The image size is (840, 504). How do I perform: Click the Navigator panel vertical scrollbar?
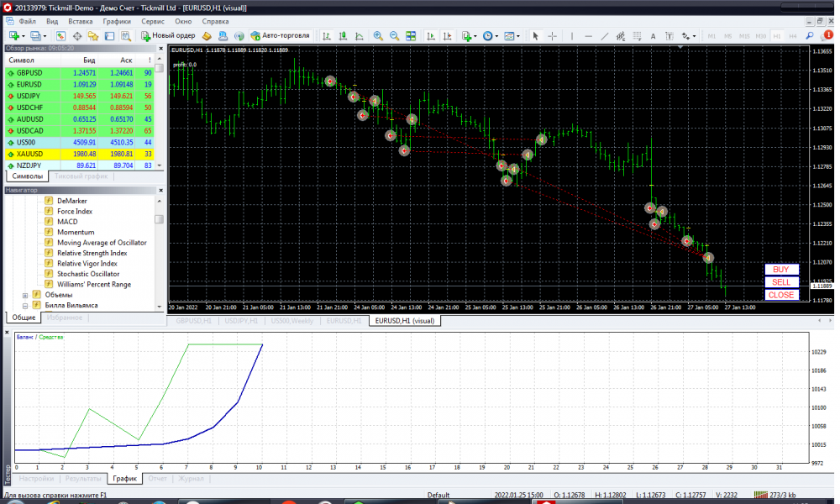[x=159, y=252]
